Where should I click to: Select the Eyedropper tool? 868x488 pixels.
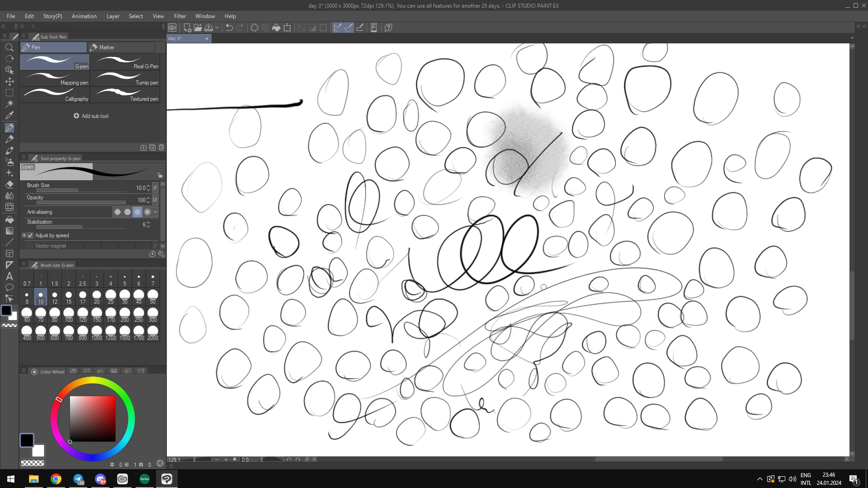click(9, 115)
